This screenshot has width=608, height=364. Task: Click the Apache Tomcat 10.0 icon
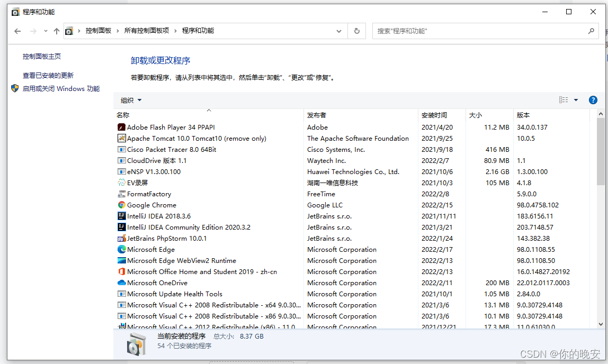point(121,138)
